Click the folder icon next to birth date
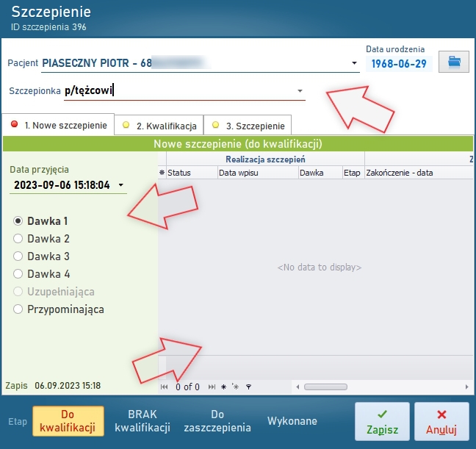Screen dimensions: 476x449 tap(454, 62)
